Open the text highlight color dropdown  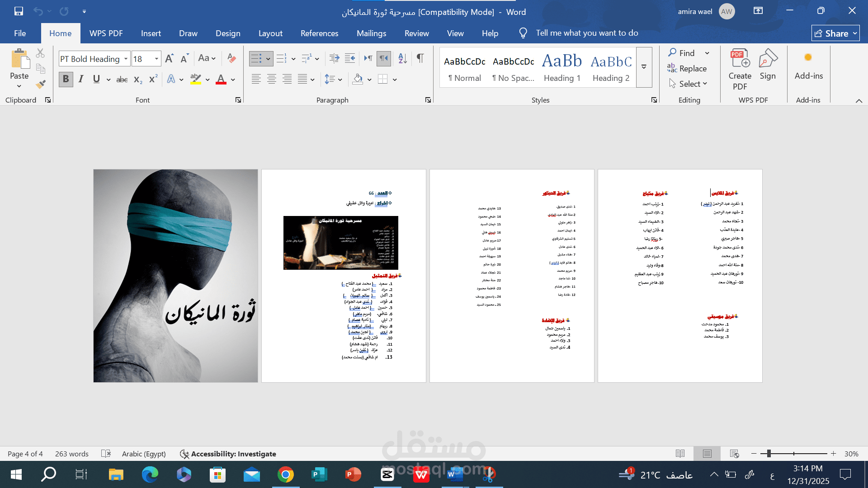pos(208,79)
